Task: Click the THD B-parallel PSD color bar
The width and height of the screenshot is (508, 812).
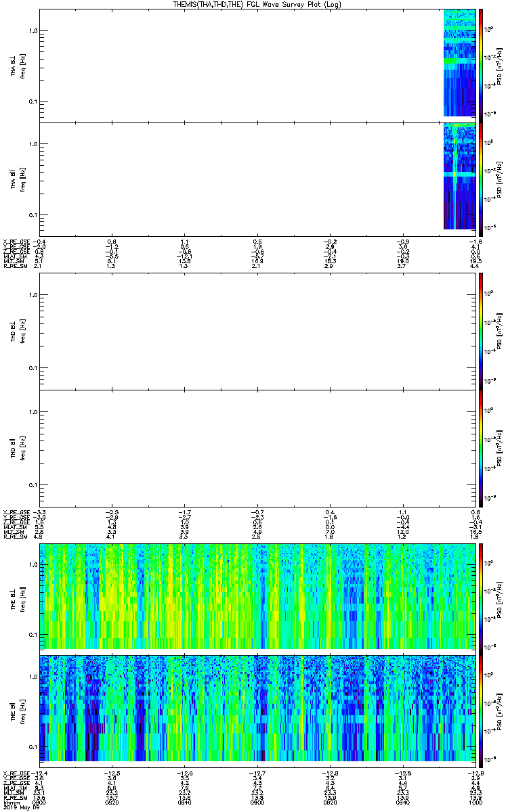Action: pos(480,449)
